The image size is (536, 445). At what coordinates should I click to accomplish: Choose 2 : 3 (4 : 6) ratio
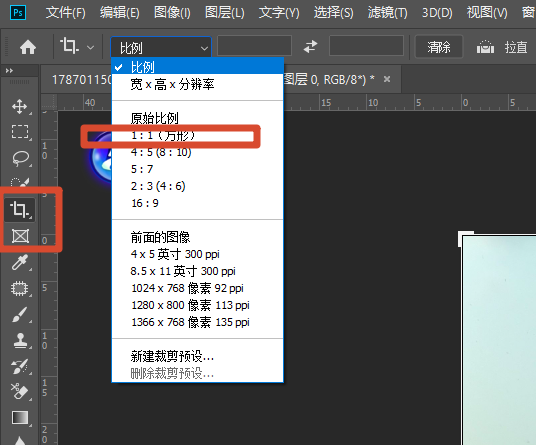click(x=198, y=186)
